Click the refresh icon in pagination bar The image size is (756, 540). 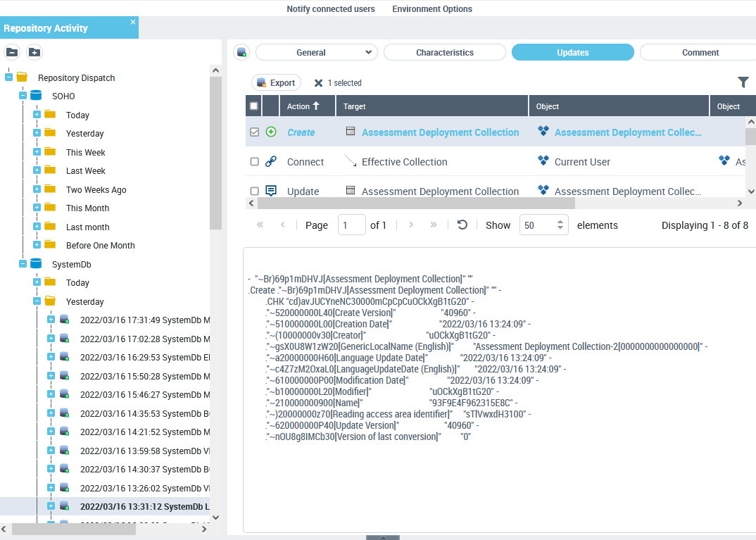point(462,225)
